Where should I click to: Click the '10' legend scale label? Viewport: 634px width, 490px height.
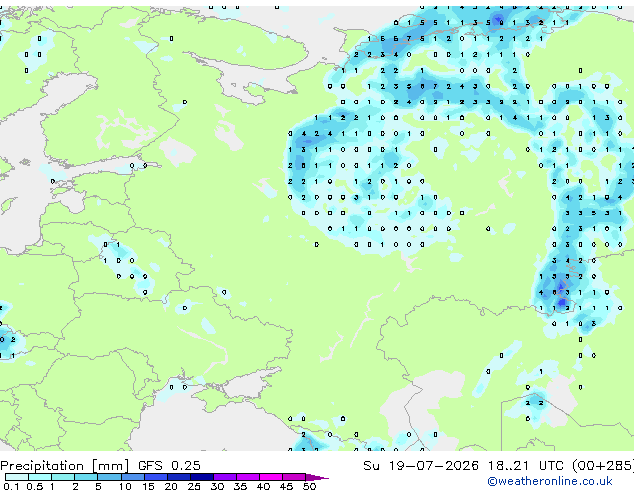coord(125,486)
